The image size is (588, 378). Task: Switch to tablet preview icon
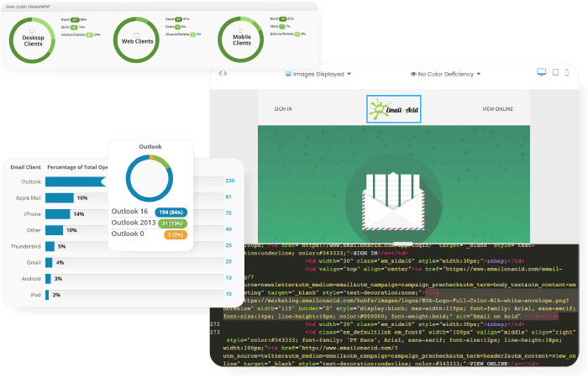[556, 72]
